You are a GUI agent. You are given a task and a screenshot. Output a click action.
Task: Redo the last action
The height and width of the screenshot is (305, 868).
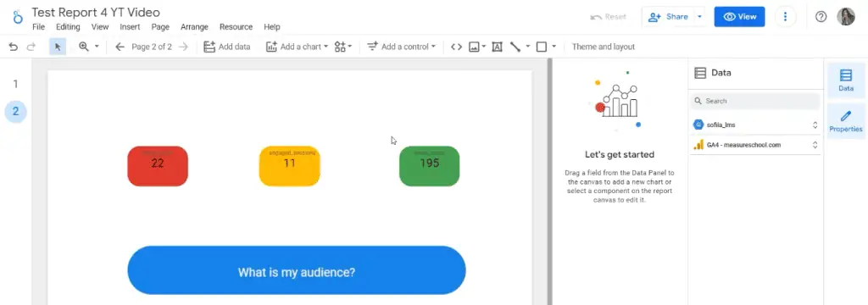pyautogui.click(x=31, y=47)
